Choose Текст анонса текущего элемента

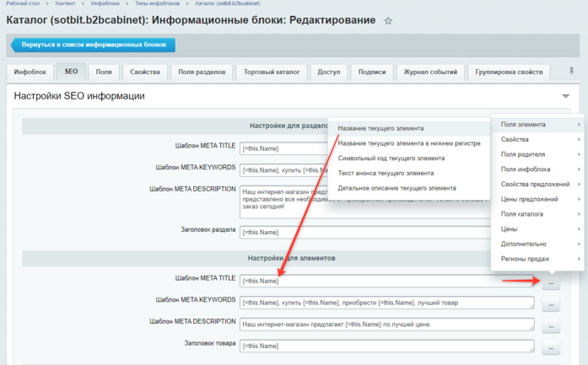(409, 174)
